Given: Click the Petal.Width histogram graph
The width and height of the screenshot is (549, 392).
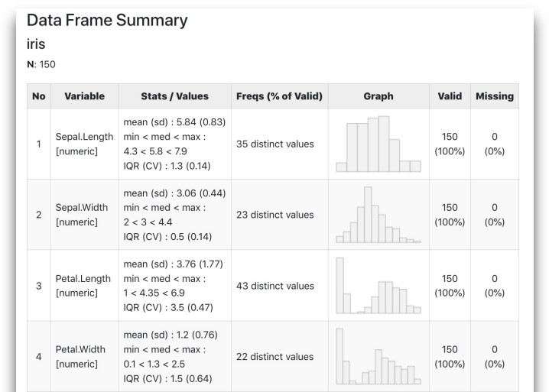Looking at the screenshot, I should coord(378,357).
